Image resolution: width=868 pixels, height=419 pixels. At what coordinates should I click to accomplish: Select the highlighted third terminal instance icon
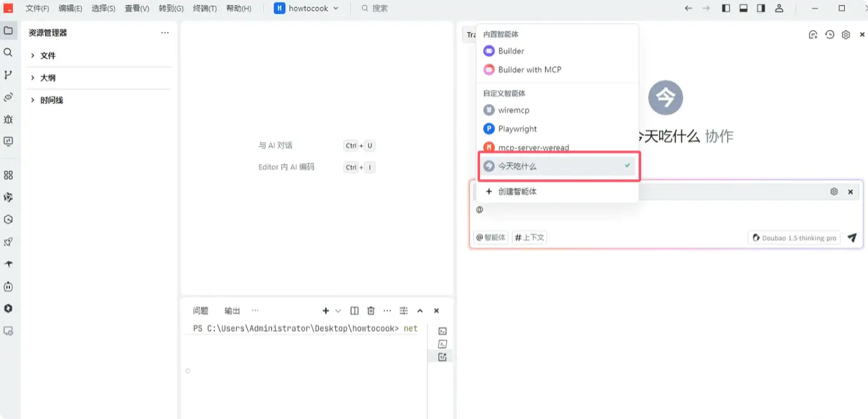pyautogui.click(x=442, y=357)
